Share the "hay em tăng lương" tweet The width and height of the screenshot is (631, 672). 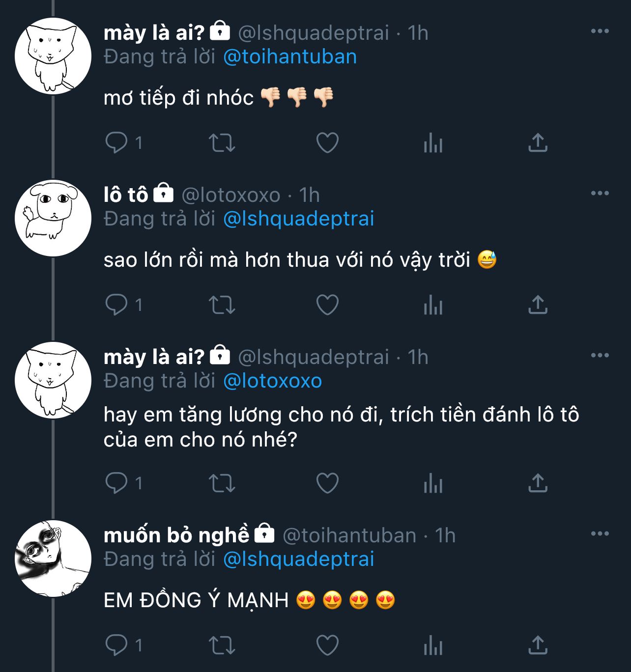pos(538,483)
